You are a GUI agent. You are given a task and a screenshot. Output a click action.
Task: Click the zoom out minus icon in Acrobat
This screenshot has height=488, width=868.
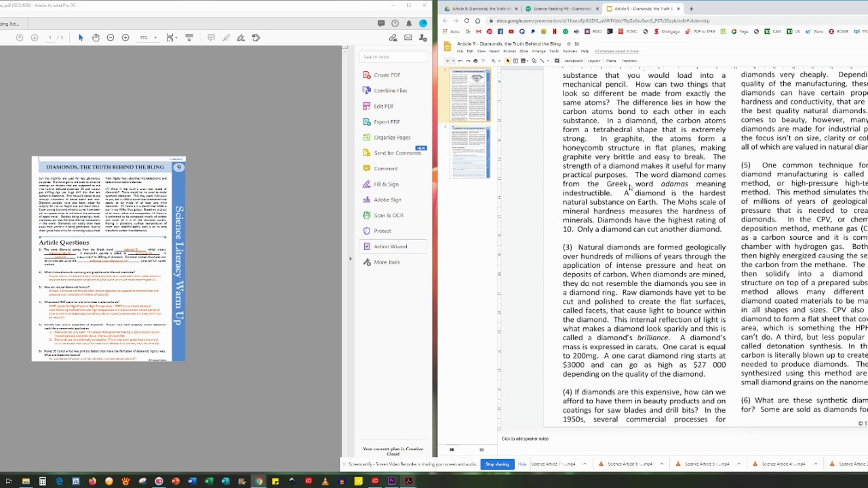111,37
